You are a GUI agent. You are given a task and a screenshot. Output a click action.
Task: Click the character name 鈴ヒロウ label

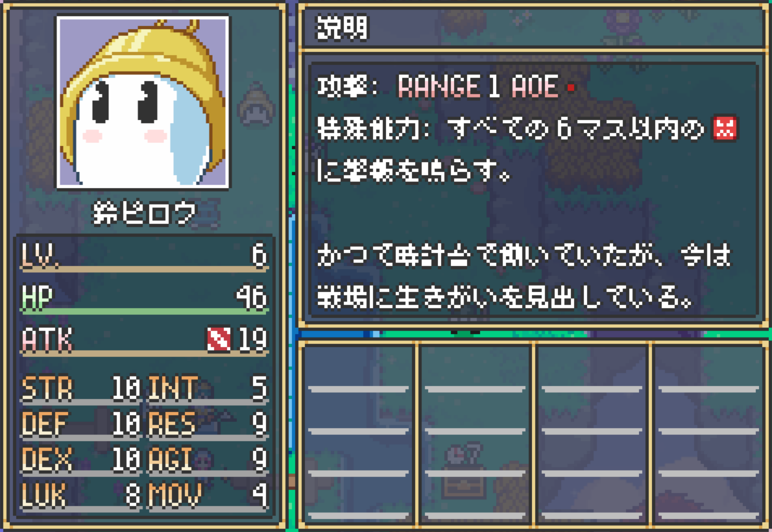[x=144, y=213]
